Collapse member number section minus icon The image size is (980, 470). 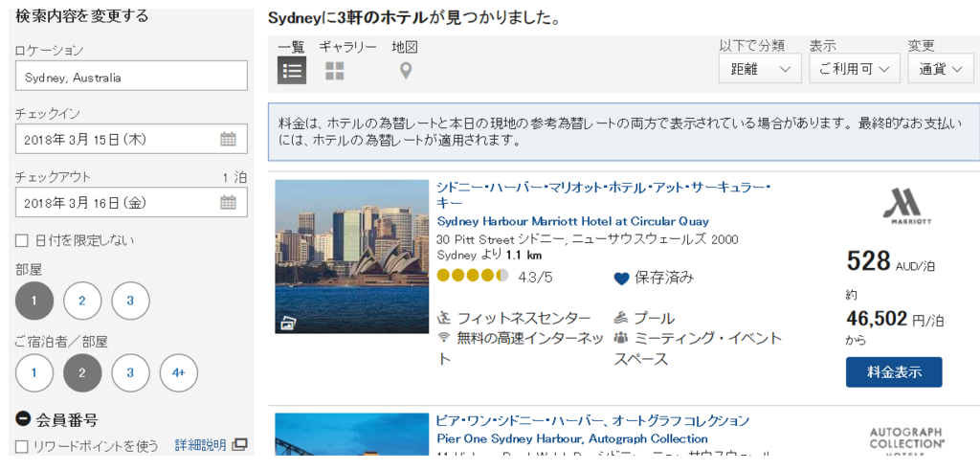point(23,419)
